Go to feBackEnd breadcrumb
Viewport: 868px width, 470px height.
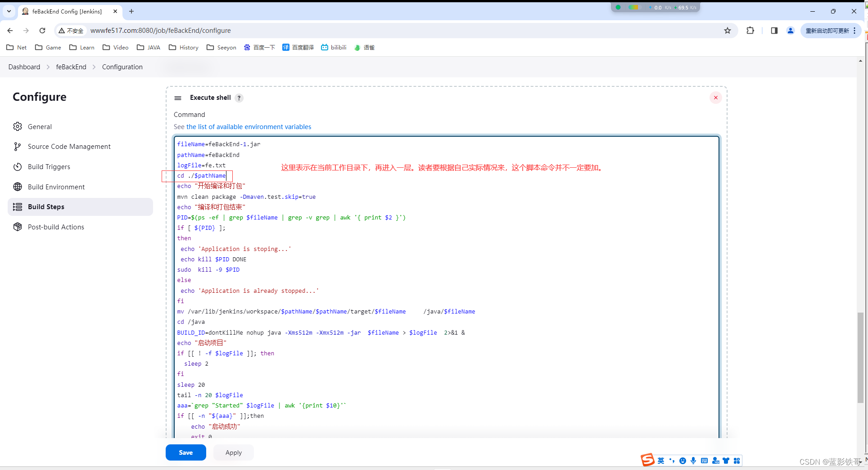pyautogui.click(x=71, y=67)
